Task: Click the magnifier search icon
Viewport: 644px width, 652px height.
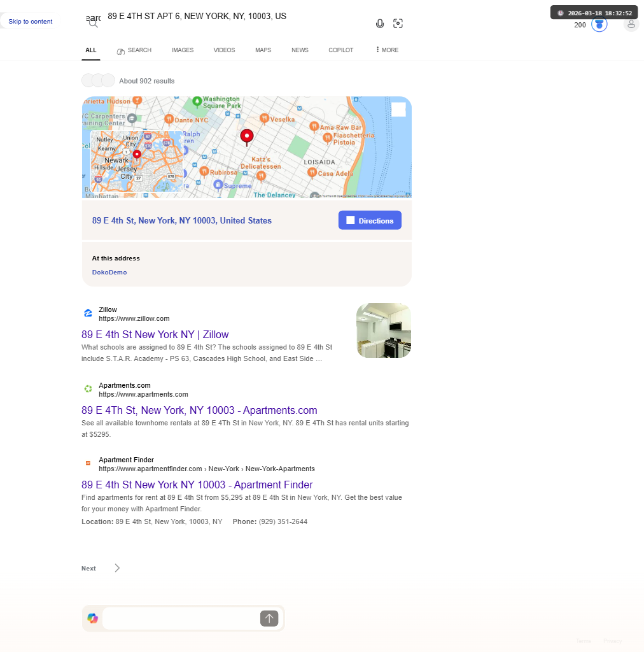Action: 93,23
